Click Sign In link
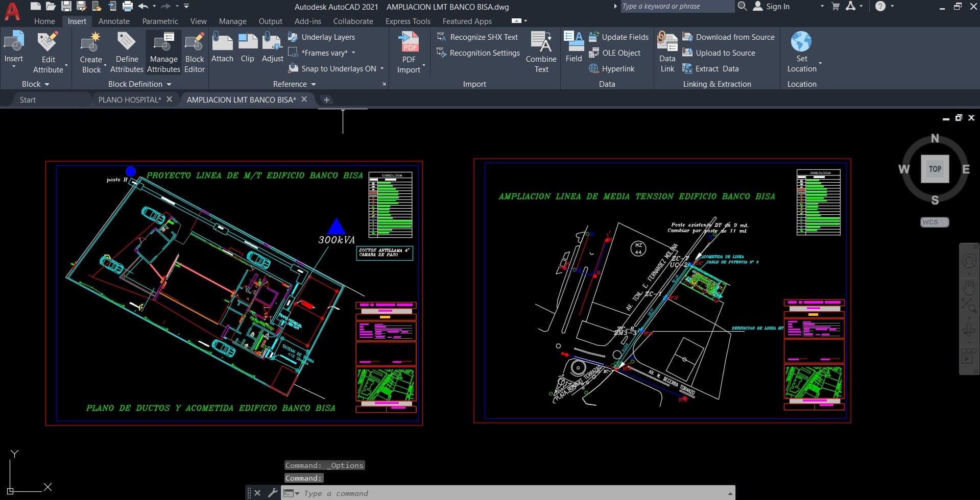The height and width of the screenshot is (500, 980). tap(777, 7)
